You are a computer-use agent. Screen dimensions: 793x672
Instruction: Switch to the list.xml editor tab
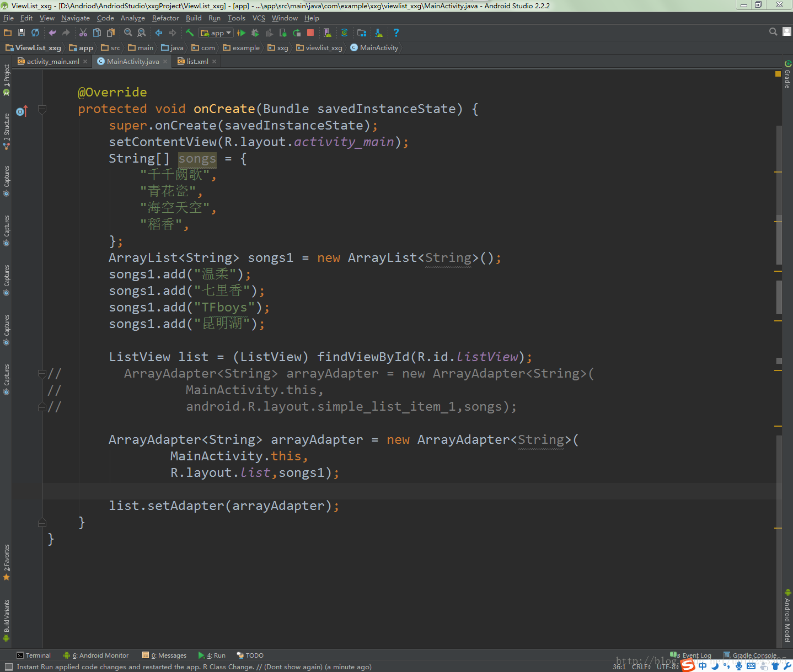[x=197, y=61]
